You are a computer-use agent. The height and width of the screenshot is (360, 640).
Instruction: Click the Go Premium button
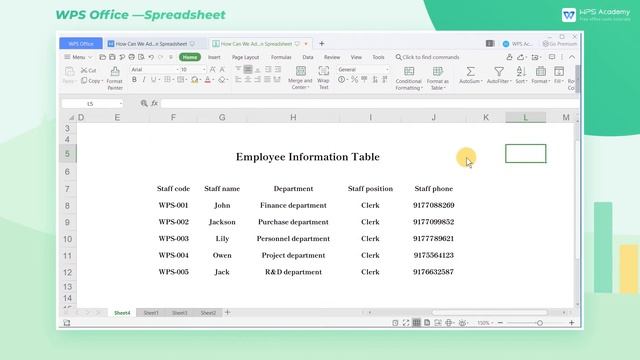pos(560,44)
